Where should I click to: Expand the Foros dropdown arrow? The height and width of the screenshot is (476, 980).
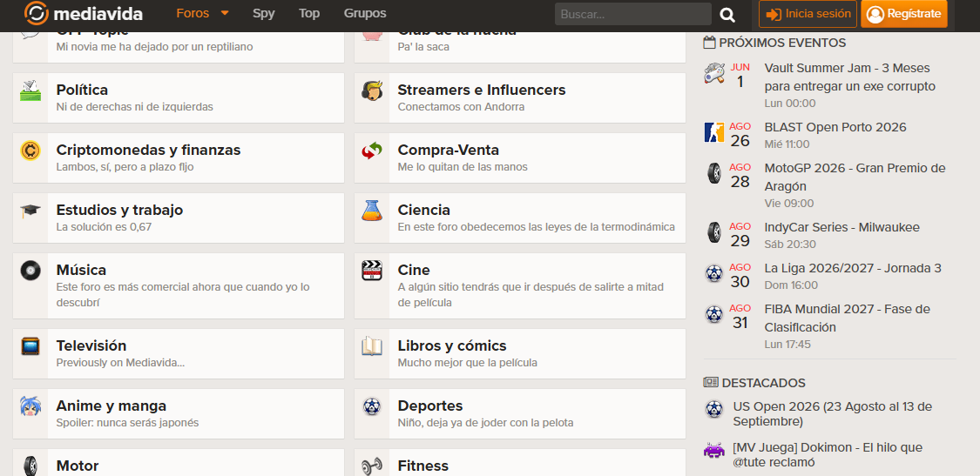[x=225, y=13]
